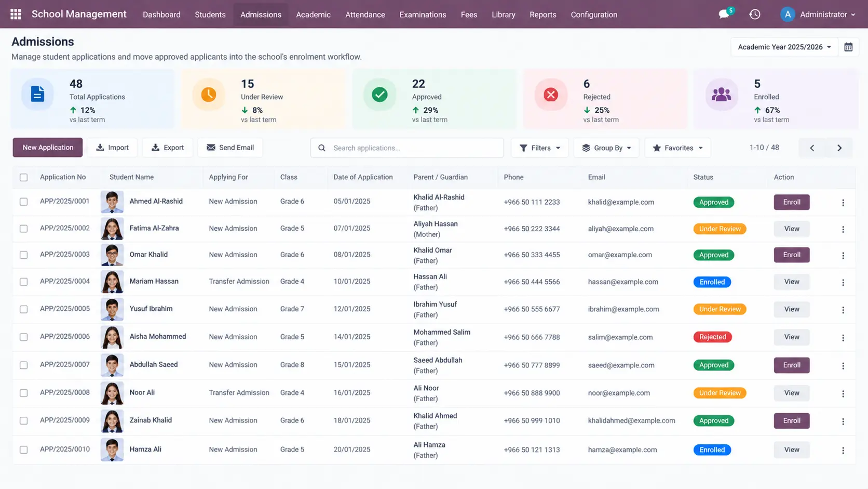Click the Under Review clock icon
This screenshot has height=489, width=868.
tap(209, 94)
